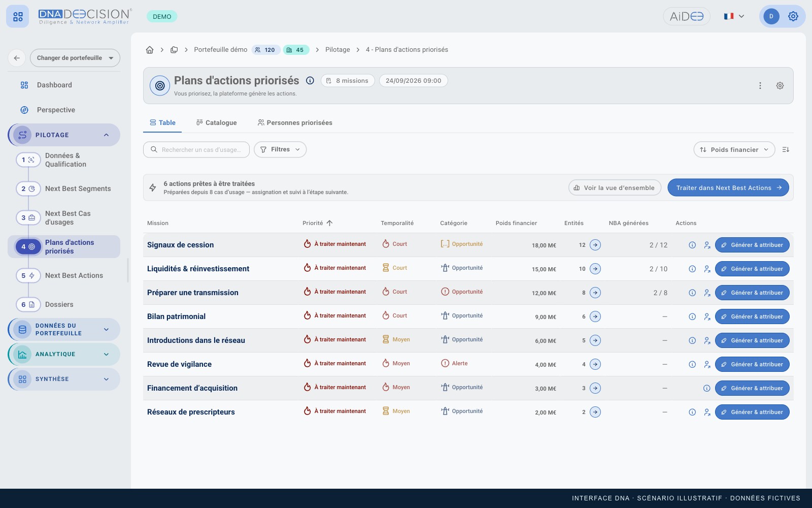Click the sidebar scrollbar handle
Screen dimensions: 812x508
pyautogui.click(x=128, y=270)
